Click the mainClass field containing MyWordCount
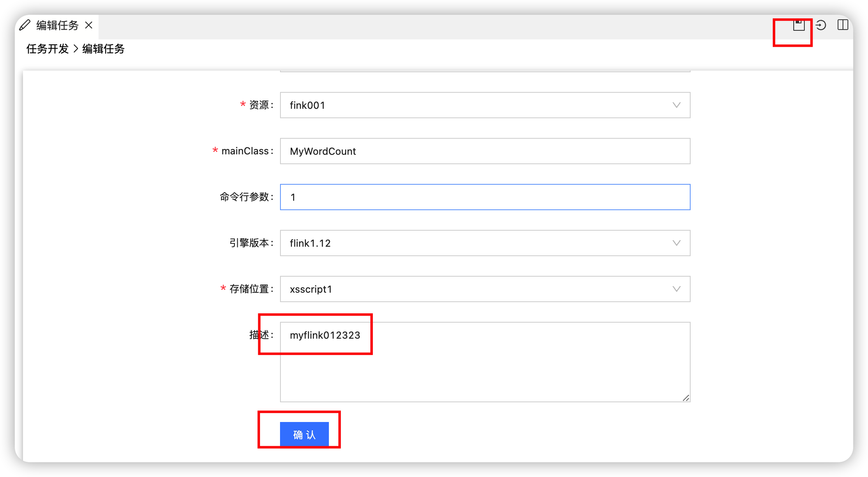This screenshot has height=477, width=868. point(485,151)
